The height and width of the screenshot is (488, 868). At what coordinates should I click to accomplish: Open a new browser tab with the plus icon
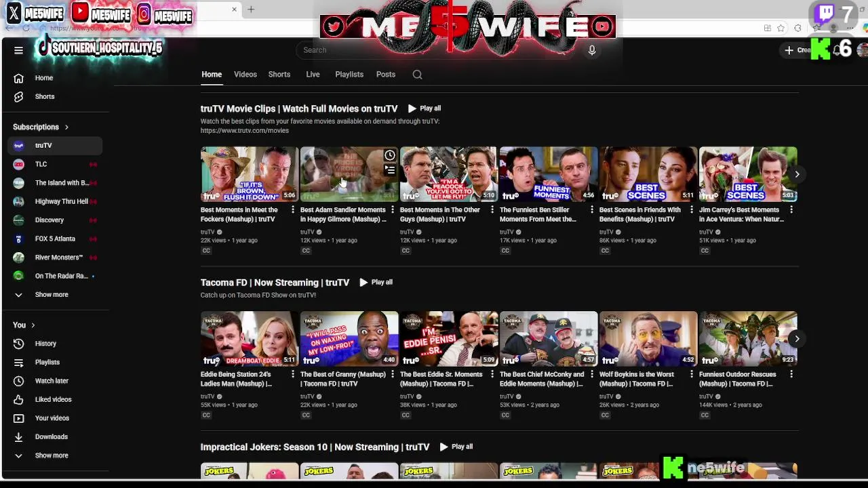[x=251, y=9]
